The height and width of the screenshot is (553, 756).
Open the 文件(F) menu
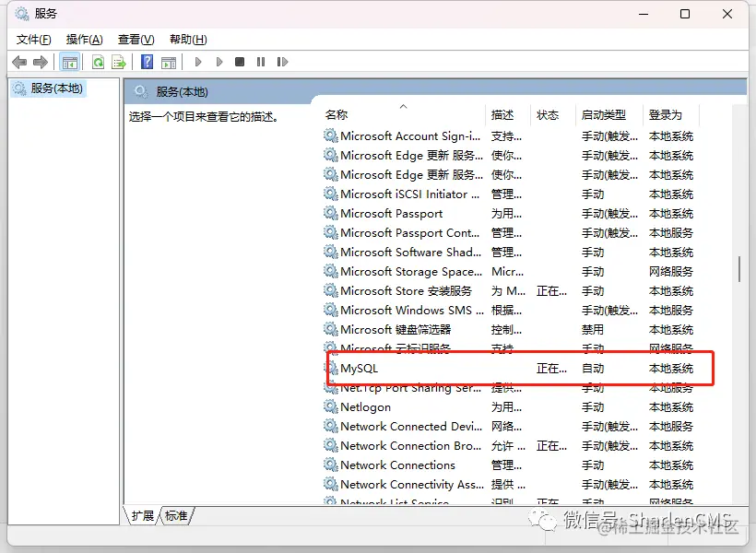pyautogui.click(x=34, y=40)
